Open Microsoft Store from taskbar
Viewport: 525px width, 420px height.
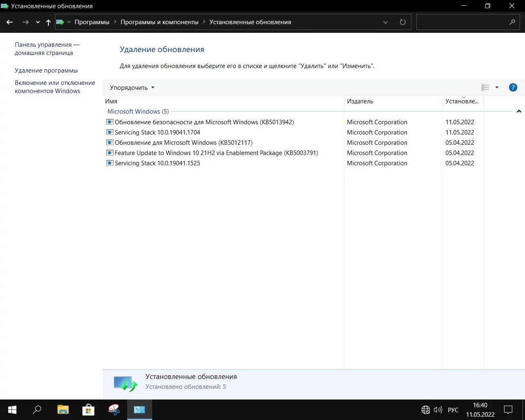(x=88, y=410)
